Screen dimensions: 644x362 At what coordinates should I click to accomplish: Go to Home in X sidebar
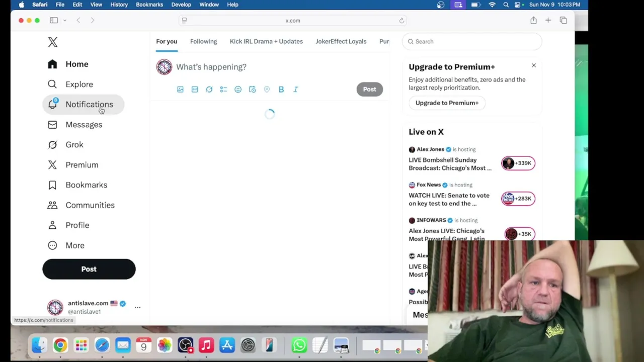click(68, 64)
